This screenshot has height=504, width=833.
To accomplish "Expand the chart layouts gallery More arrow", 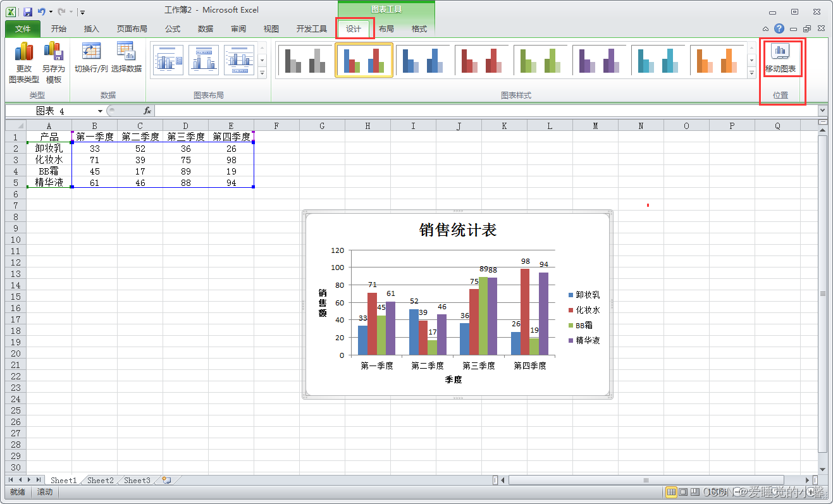I will click(262, 73).
